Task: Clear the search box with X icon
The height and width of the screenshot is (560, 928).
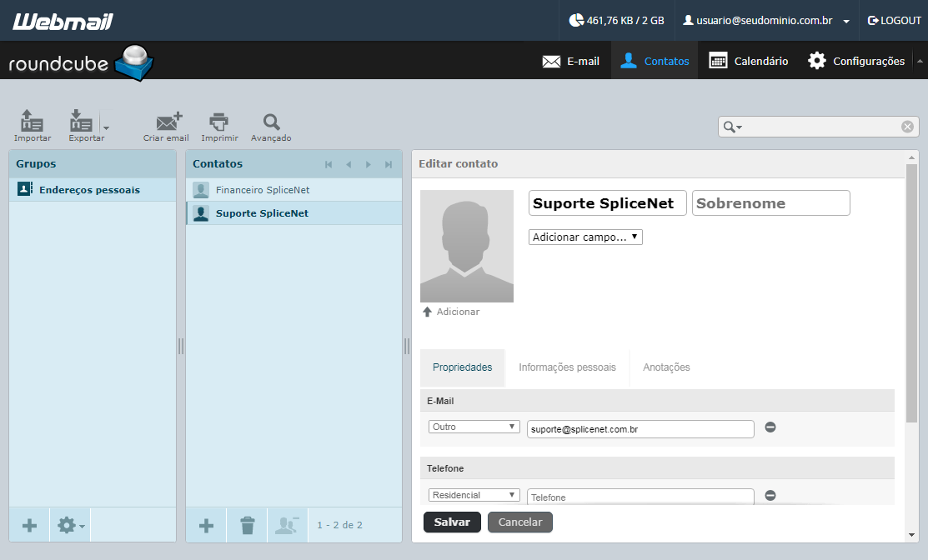Action: click(907, 127)
